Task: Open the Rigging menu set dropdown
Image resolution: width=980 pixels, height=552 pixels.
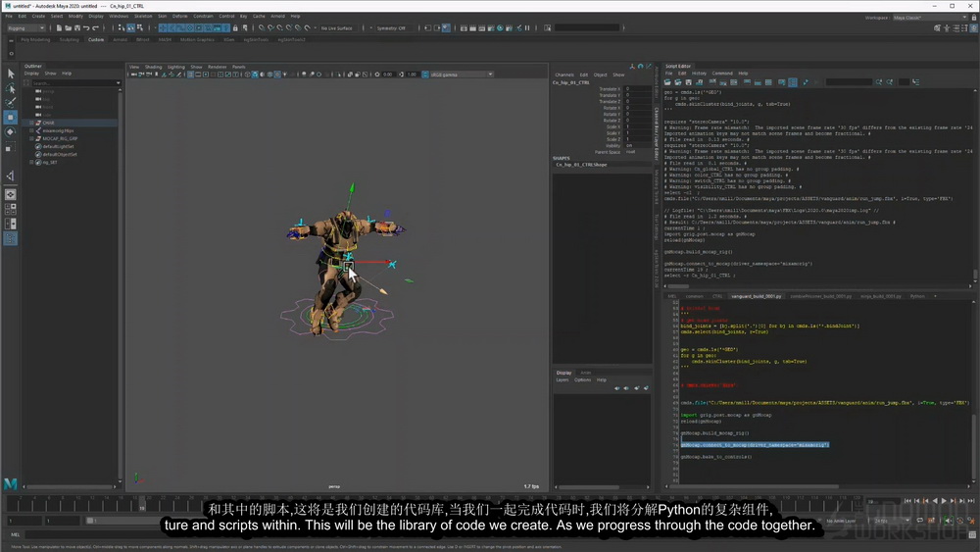Action: point(25,28)
